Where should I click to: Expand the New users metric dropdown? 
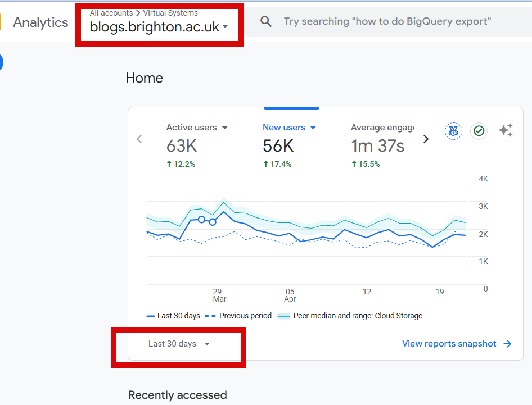tap(313, 128)
